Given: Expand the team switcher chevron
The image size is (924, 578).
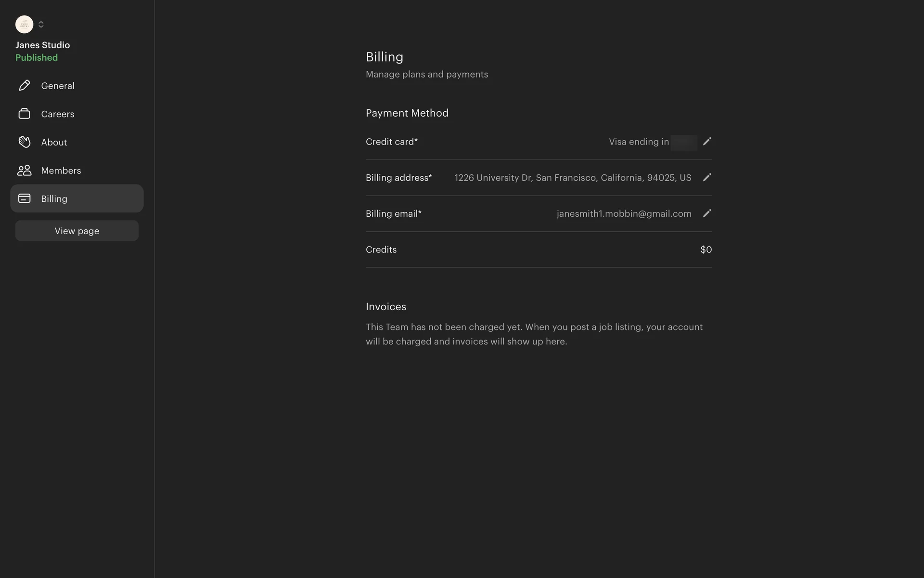Looking at the screenshot, I should [x=41, y=24].
